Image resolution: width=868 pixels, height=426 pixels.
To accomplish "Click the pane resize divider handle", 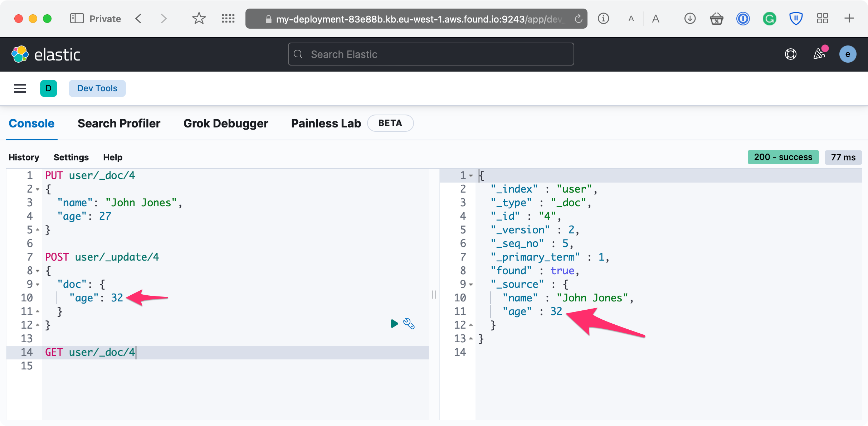I will (434, 294).
